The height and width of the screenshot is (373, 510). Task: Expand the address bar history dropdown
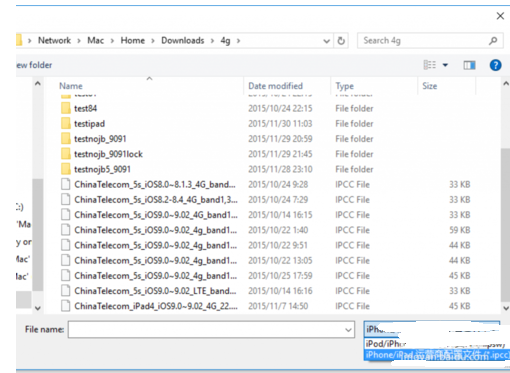(x=326, y=41)
